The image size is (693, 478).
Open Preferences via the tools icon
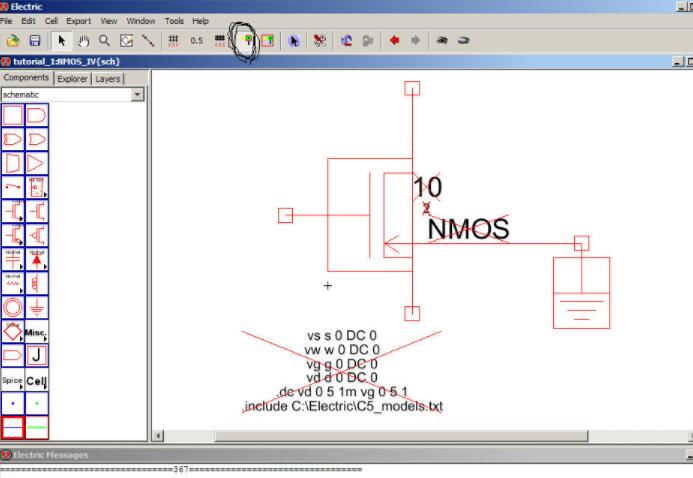coord(320,41)
